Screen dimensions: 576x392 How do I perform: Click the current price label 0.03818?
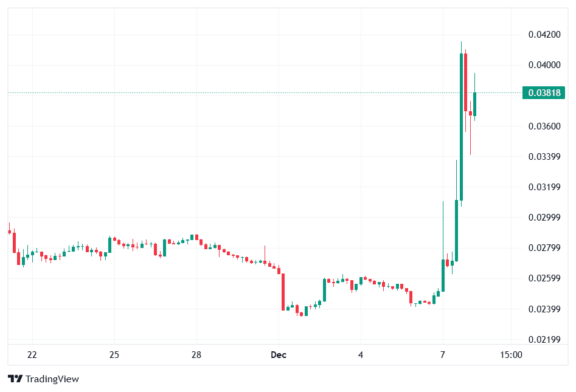544,93
